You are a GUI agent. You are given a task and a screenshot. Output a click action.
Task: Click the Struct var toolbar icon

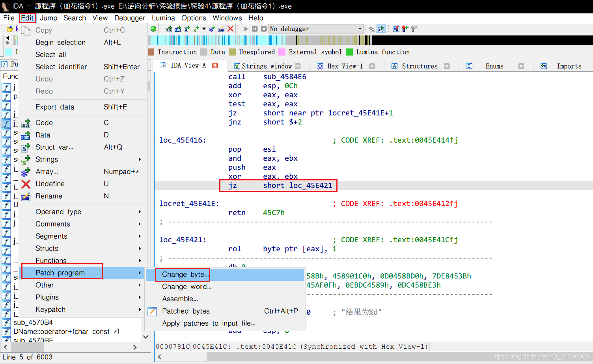tap(187, 29)
